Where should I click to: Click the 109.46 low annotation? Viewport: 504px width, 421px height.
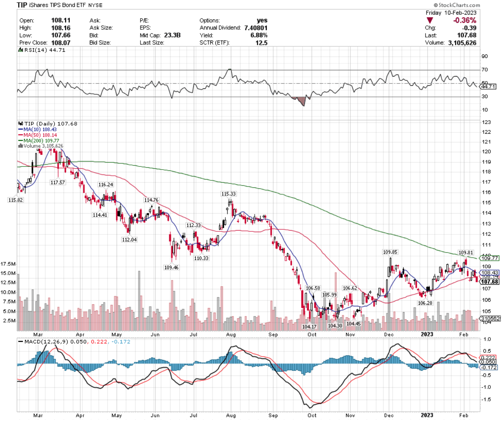pyautogui.click(x=171, y=267)
